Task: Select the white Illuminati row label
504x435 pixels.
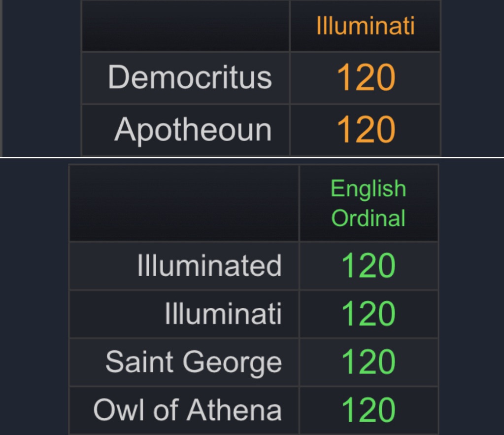Action: click(223, 314)
